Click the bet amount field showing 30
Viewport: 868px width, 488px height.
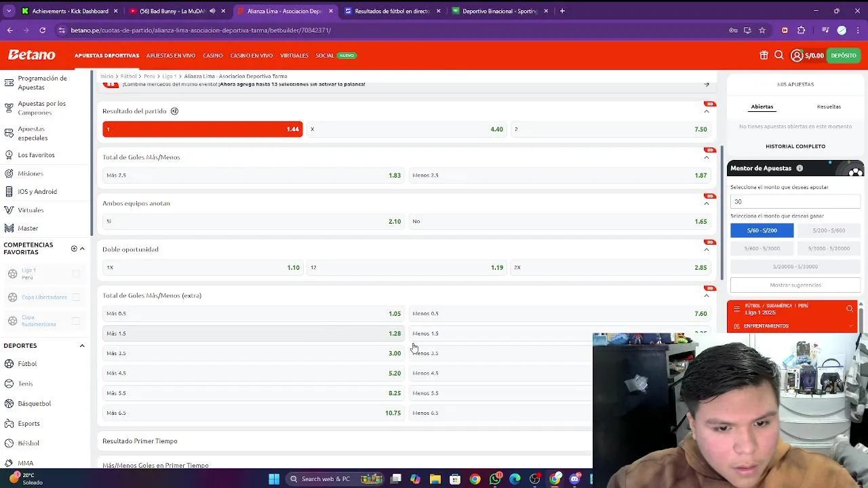(x=795, y=201)
